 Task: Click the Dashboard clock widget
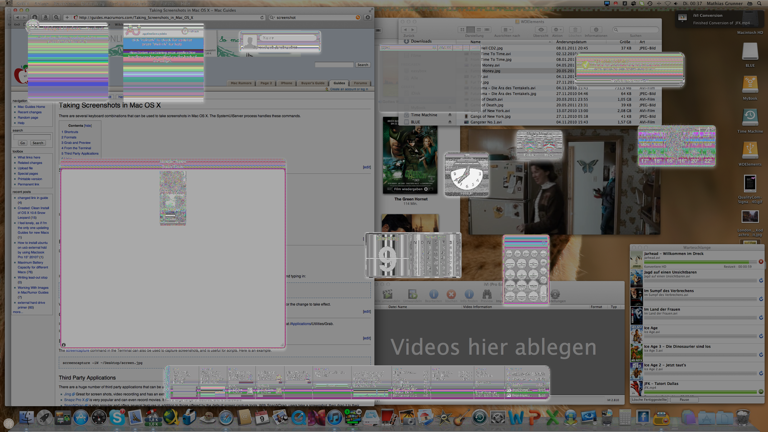(x=467, y=176)
